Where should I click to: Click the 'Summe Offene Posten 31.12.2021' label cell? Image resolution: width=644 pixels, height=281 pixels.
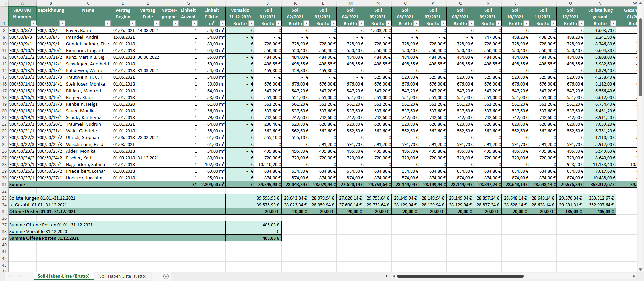[94, 238]
